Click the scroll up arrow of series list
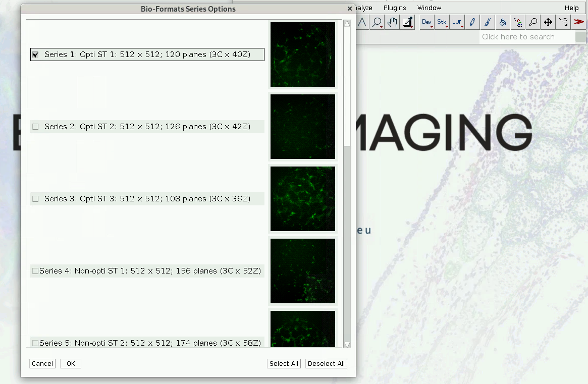 coord(347,23)
